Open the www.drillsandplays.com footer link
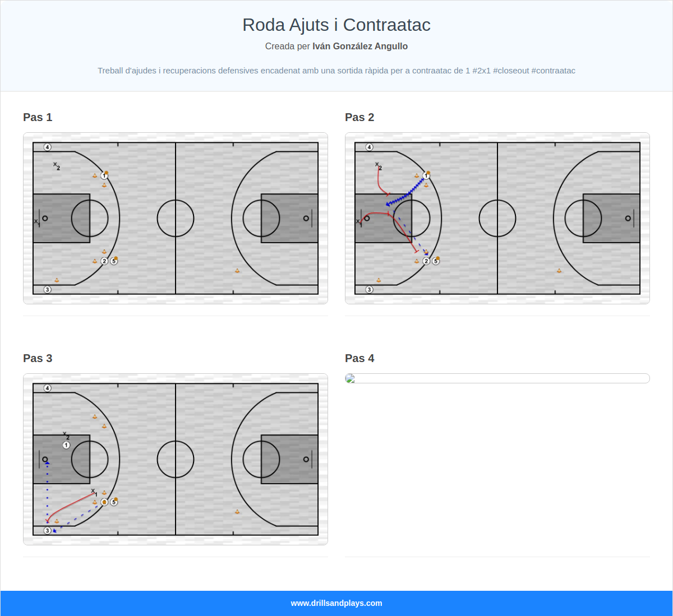Screen dimensions: 673x616 coord(336,603)
